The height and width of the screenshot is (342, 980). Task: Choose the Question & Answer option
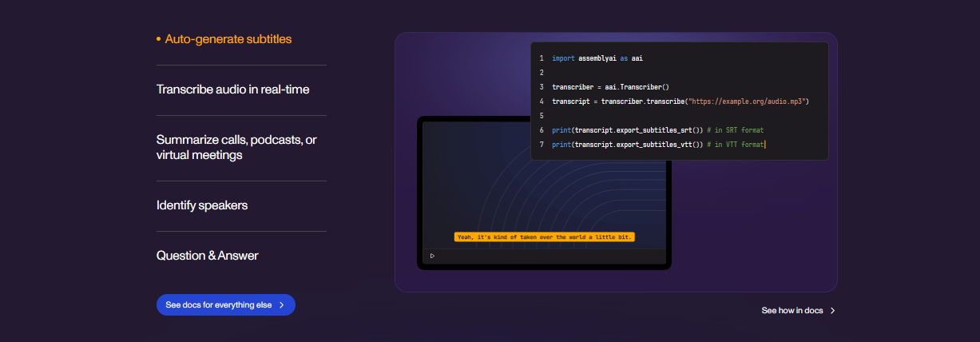point(207,256)
